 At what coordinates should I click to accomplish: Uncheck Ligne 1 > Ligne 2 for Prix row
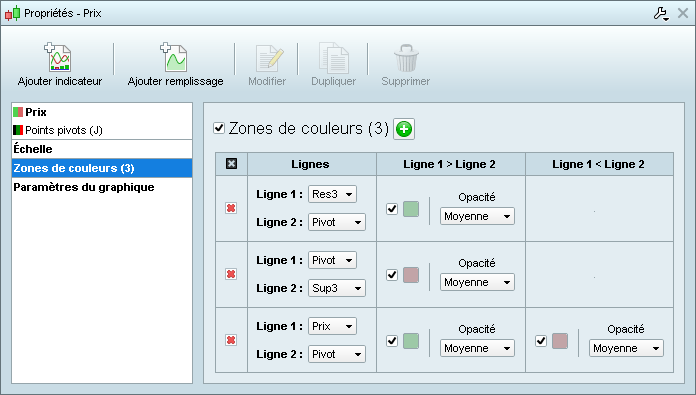392,341
